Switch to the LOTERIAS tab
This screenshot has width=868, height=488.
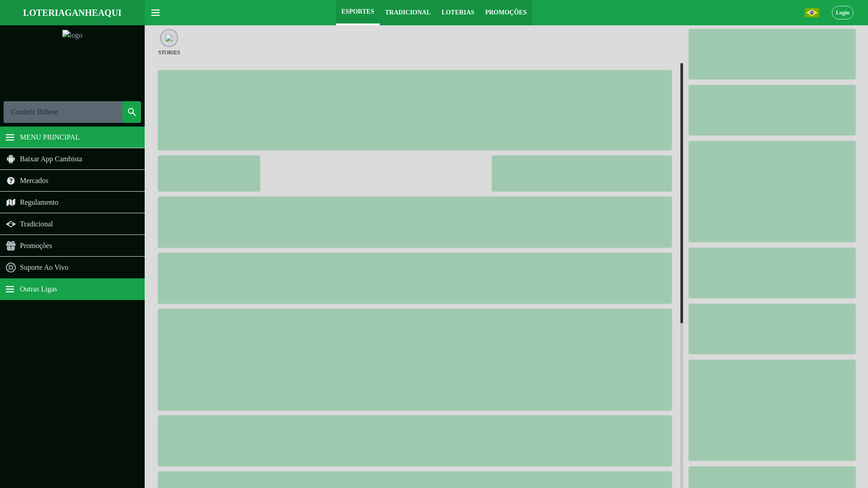(x=458, y=13)
